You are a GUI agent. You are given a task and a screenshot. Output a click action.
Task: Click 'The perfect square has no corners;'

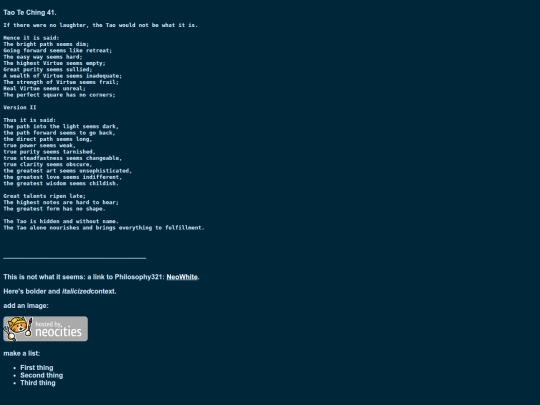click(59, 95)
